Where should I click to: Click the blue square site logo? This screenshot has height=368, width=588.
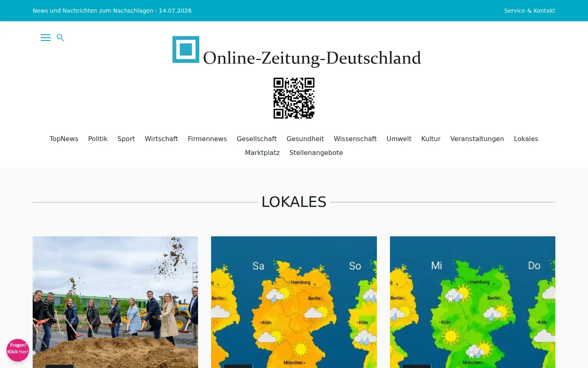click(186, 49)
